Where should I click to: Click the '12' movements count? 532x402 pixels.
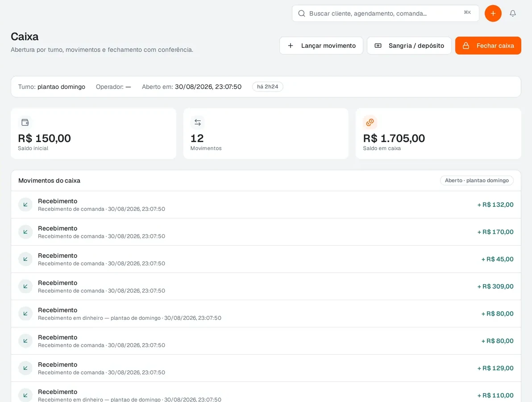[197, 138]
